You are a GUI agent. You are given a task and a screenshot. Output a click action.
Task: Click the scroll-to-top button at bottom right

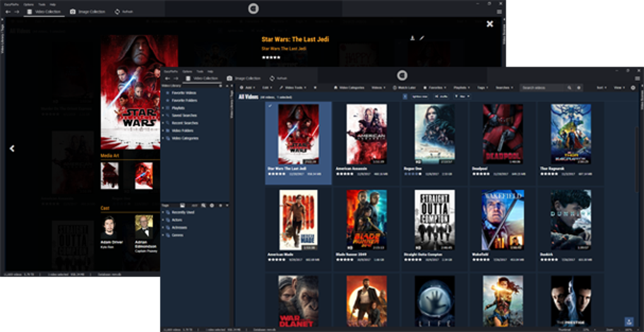[629, 322]
